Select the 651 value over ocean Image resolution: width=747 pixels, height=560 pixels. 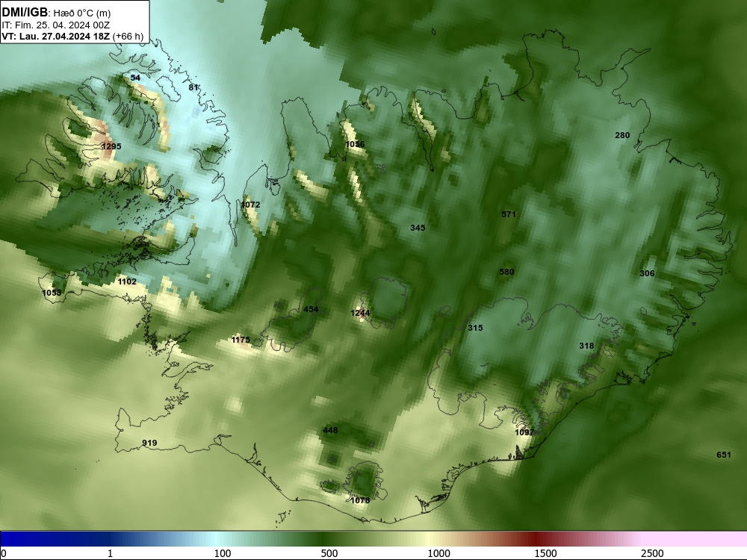(724, 455)
